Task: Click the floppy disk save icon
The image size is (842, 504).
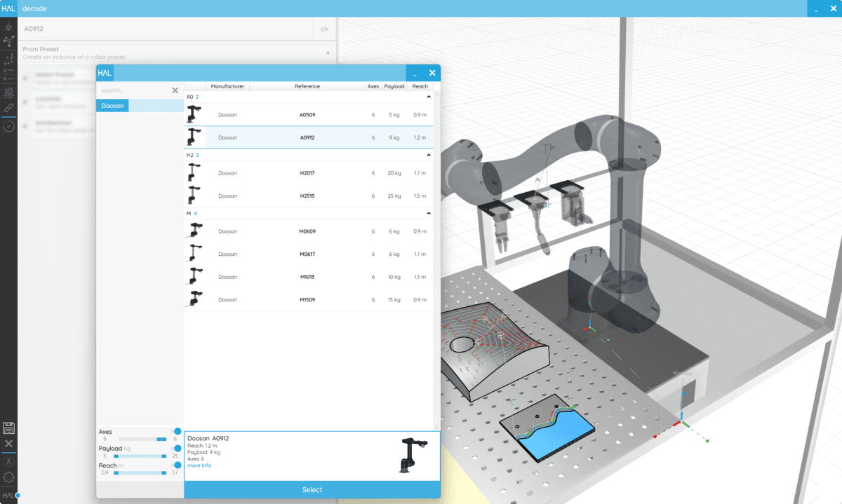Action: click(x=8, y=428)
